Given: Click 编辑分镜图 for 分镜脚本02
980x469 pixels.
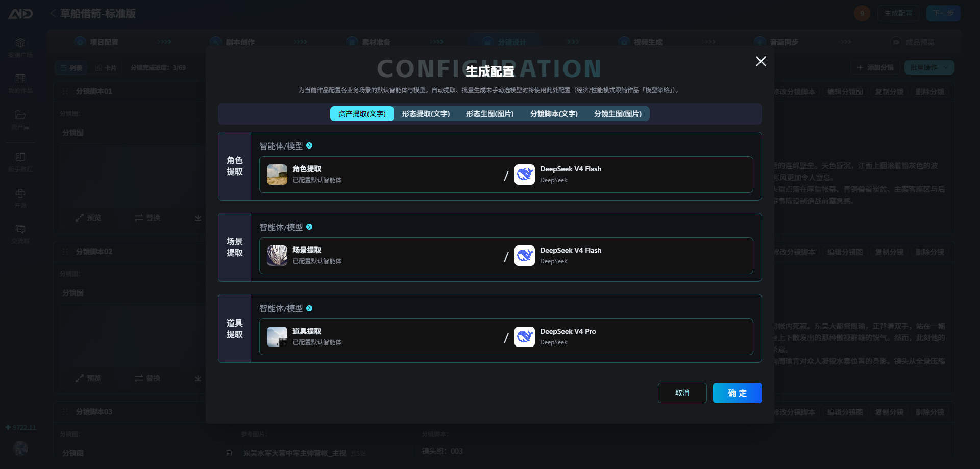Looking at the screenshot, I should click(845, 252).
